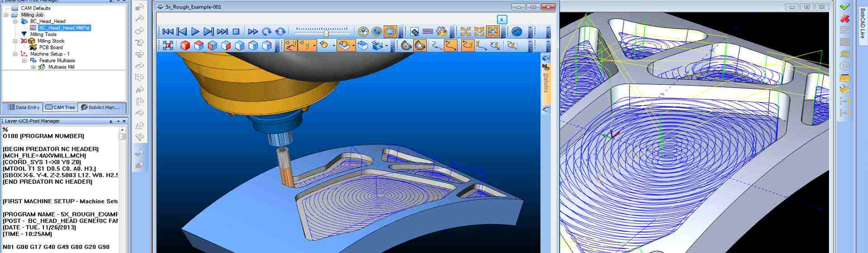The height and width of the screenshot is (253, 868).
Task: Click second orange machine-component icon
Action: point(479,32)
